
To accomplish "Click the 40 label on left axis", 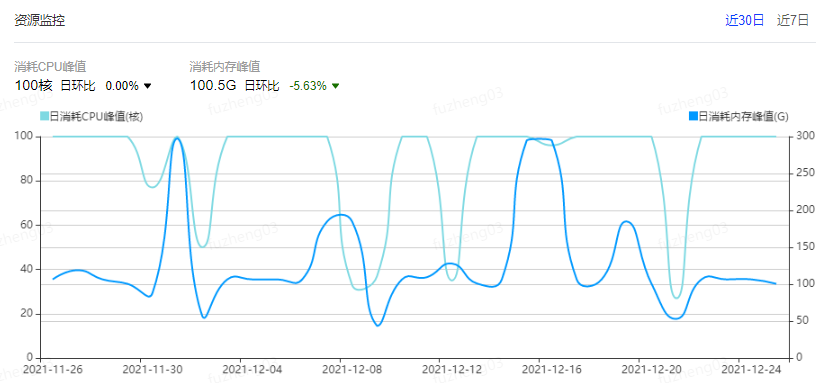I will (28, 269).
